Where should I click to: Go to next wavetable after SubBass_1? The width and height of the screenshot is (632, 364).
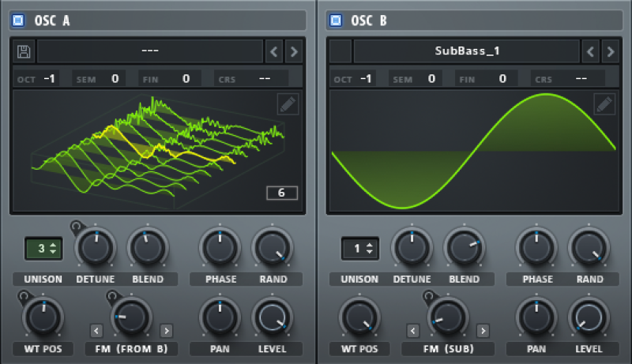(611, 51)
